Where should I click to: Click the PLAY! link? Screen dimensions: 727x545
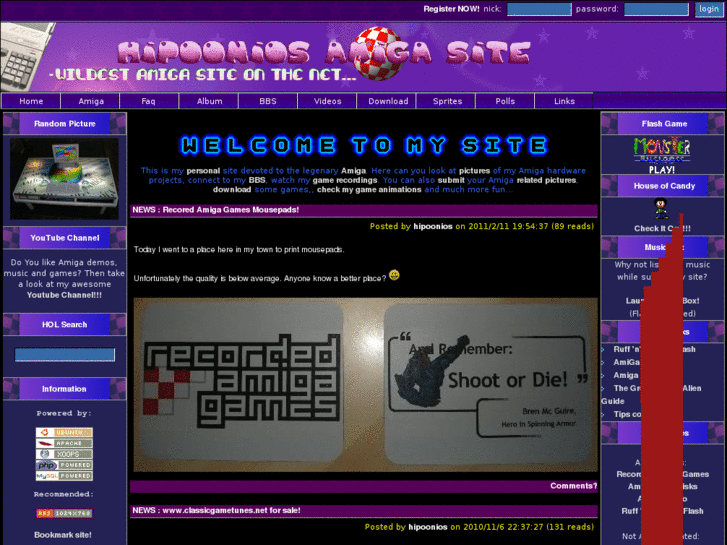pyautogui.click(x=662, y=170)
